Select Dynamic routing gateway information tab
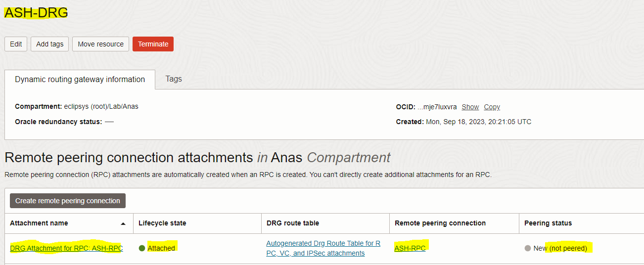 tap(80, 79)
